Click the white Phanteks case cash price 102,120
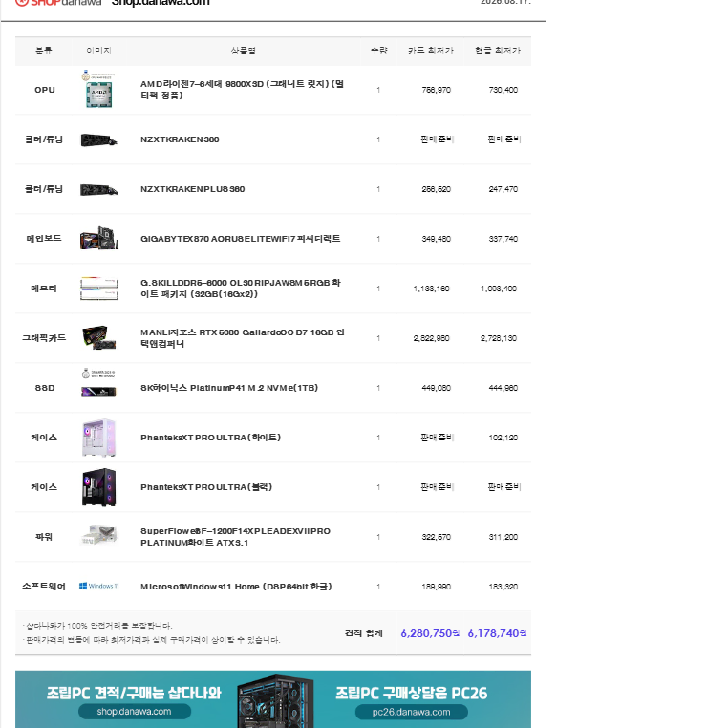 (503, 438)
